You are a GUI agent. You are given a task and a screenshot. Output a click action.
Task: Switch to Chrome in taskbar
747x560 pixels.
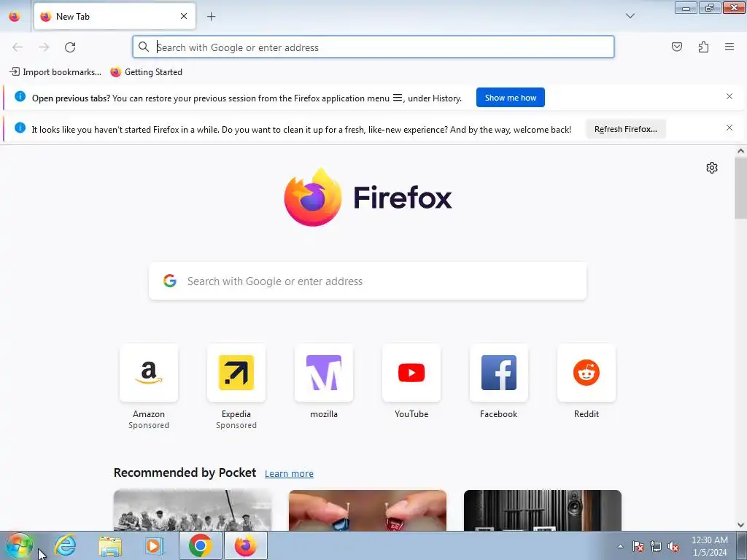201,545
